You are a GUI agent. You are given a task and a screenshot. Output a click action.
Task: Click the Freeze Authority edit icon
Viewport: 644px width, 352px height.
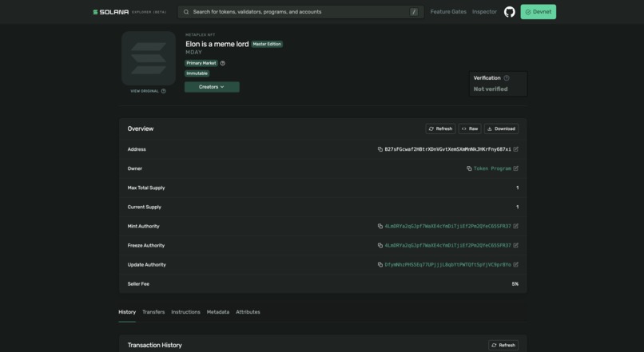[x=516, y=245]
